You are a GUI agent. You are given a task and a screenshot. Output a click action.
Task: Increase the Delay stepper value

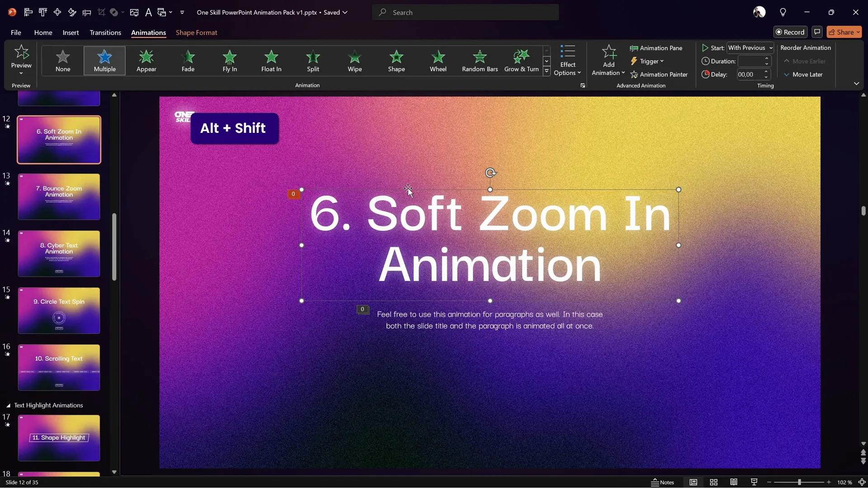[767, 72]
